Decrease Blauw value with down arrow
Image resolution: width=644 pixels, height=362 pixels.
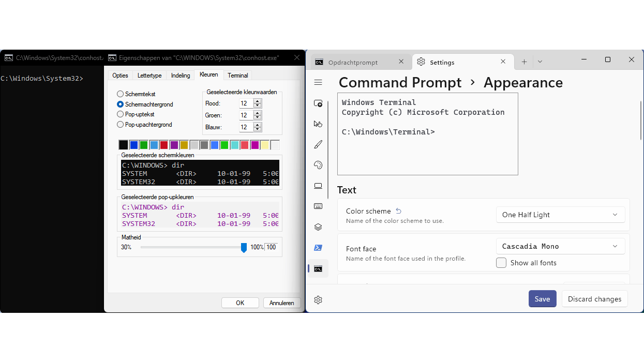coord(258,129)
